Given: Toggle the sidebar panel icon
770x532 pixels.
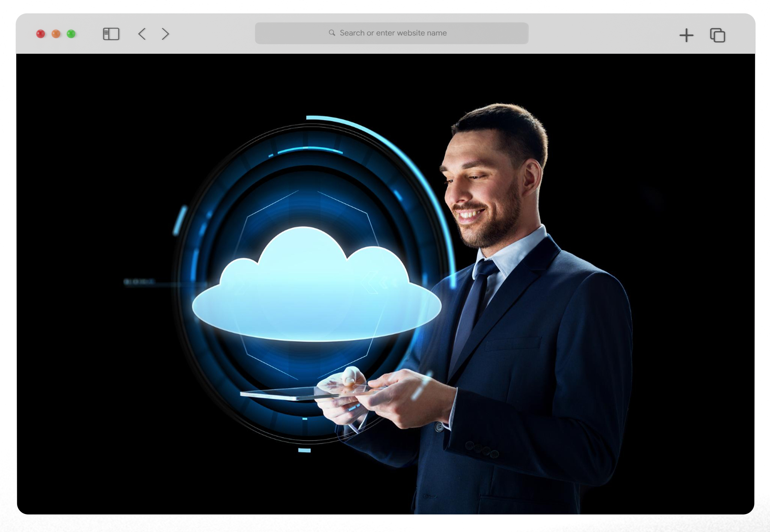Looking at the screenshot, I should [x=111, y=34].
